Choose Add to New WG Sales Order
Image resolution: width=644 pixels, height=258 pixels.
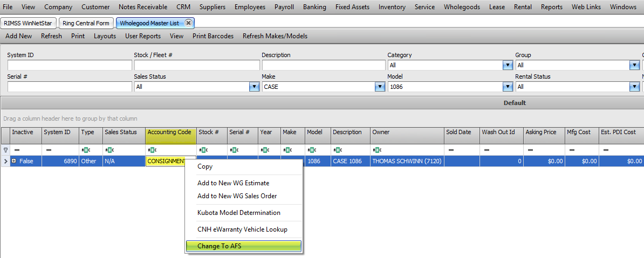[x=244, y=196]
